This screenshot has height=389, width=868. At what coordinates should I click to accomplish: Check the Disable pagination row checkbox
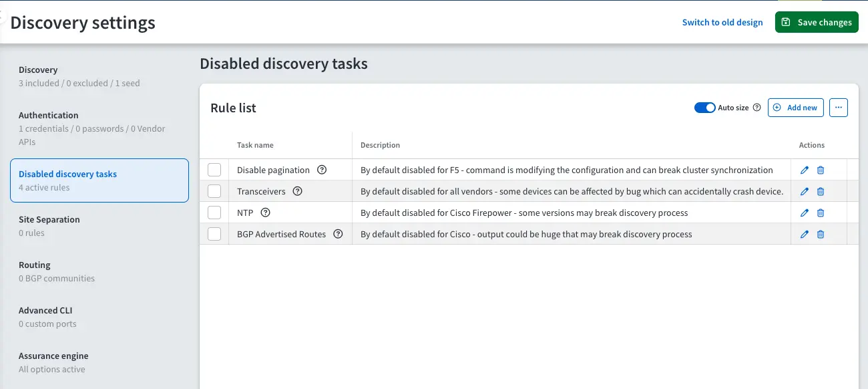[x=214, y=170]
